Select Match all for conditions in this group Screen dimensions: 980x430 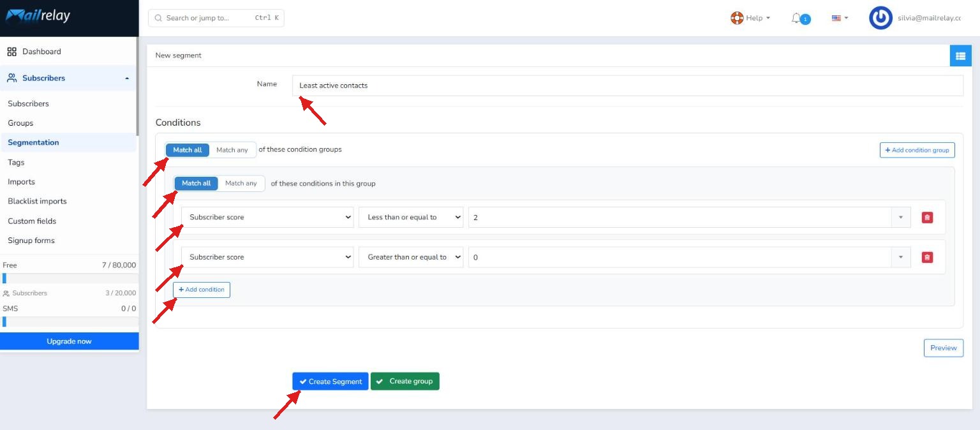pos(196,183)
